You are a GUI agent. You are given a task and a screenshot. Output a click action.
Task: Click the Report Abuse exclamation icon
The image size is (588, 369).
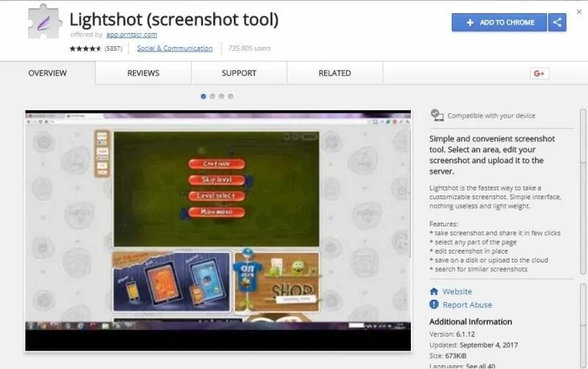[434, 304]
